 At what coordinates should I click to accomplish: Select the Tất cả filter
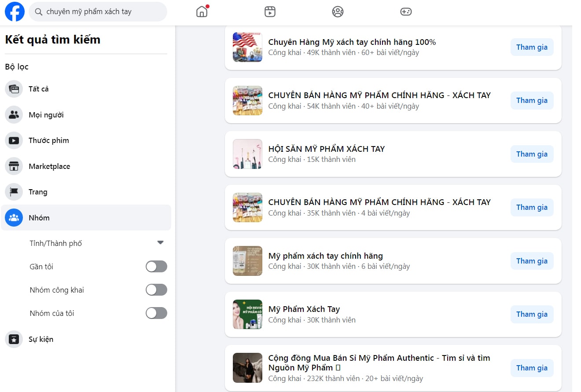point(39,89)
